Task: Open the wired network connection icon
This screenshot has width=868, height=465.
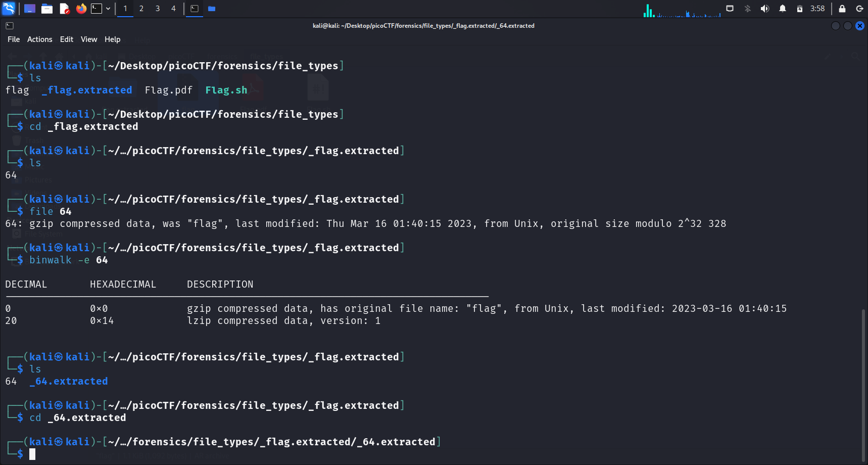Action: pos(730,9)
